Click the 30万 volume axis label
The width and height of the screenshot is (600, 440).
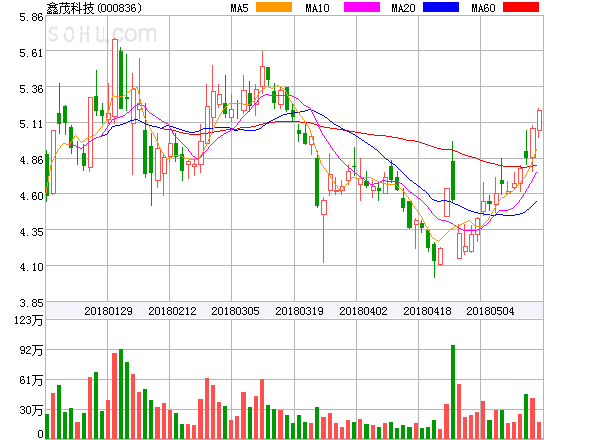pyautogui.click(x=31, y=410)
